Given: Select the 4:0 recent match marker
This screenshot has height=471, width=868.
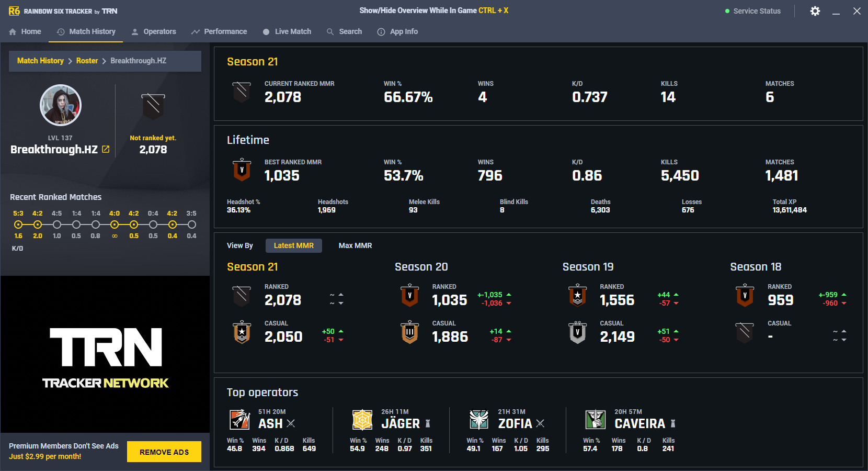Looking at the screenshot, I should (x=115, y=225).
